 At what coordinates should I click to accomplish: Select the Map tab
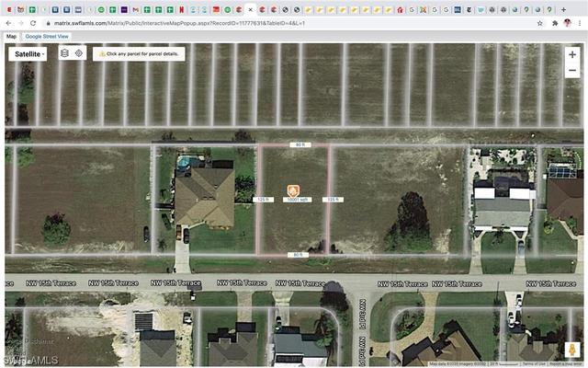tap(11, 37)
